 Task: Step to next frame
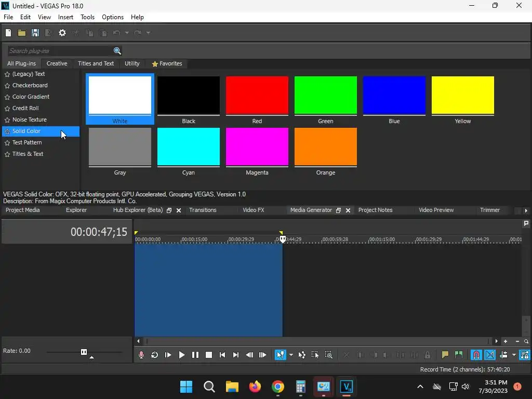(x=262, y=355)
